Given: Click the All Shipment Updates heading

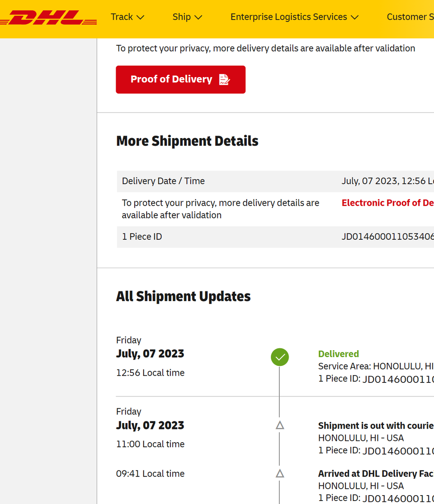Looking at the screenshot, I should (184, 296).
